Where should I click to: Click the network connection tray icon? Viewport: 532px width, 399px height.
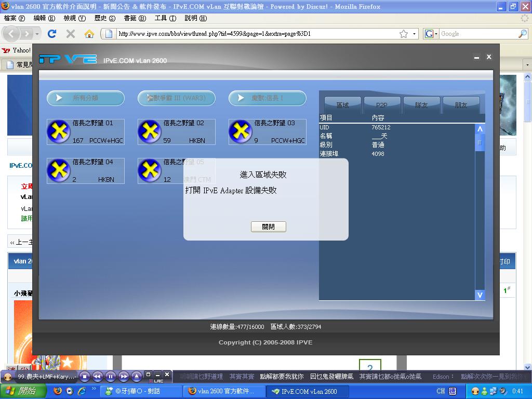coord(494,391)
